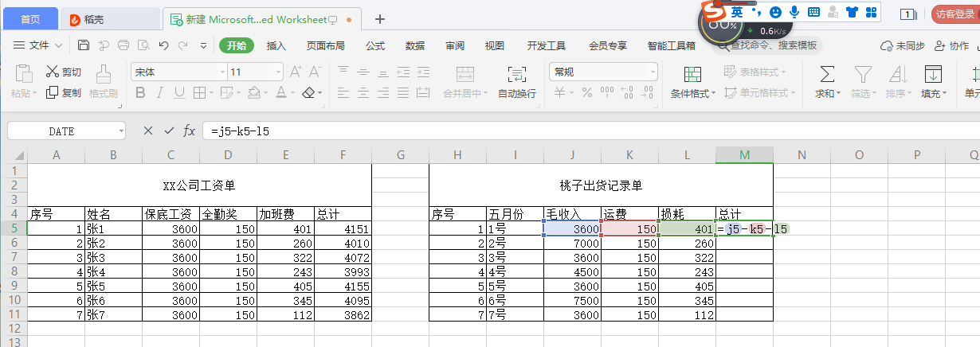This screenshot has height=347, width=980.
Task: Click the AutoSum (求和) sigma icon
Action: tap(828, 75)
